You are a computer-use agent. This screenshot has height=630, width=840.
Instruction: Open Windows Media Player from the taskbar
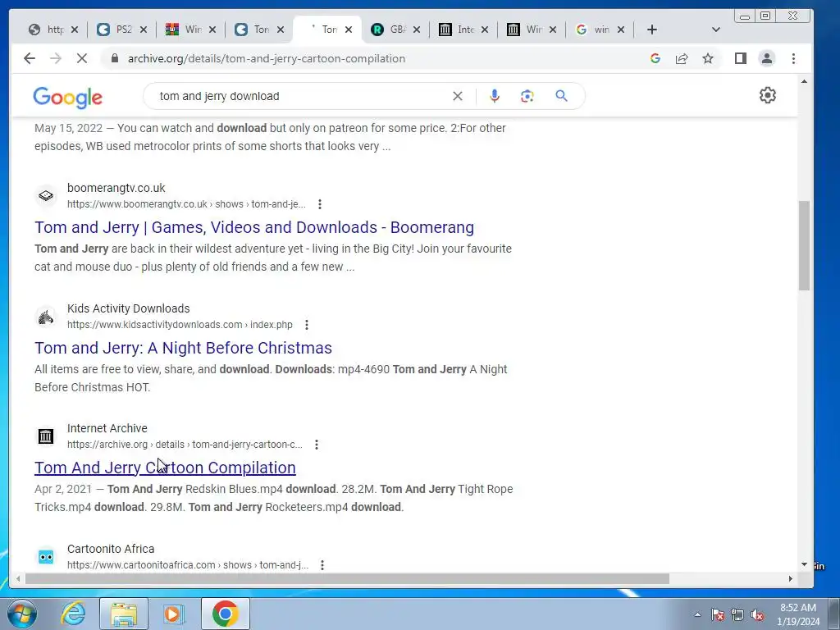coord(174,614)
